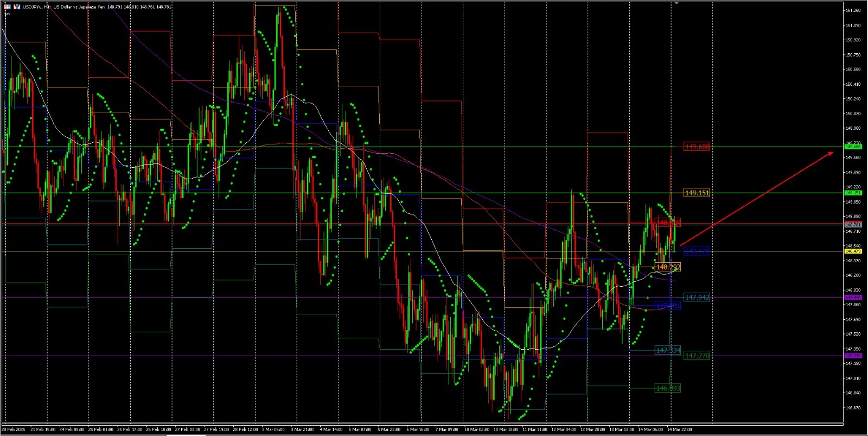Click the USDJPYu, H1 chart title text
The height and width of the screenshot is (436, 868).
coord(37,7)
